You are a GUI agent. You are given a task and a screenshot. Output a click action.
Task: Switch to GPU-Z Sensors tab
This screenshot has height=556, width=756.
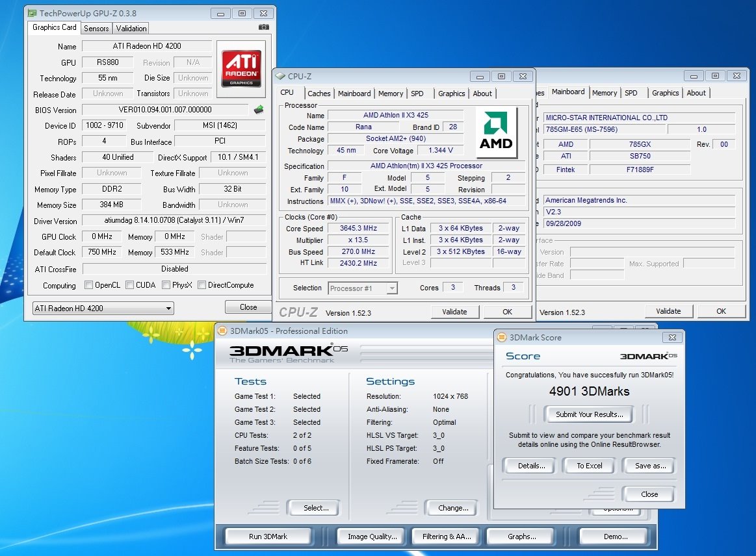pos(96,29)
